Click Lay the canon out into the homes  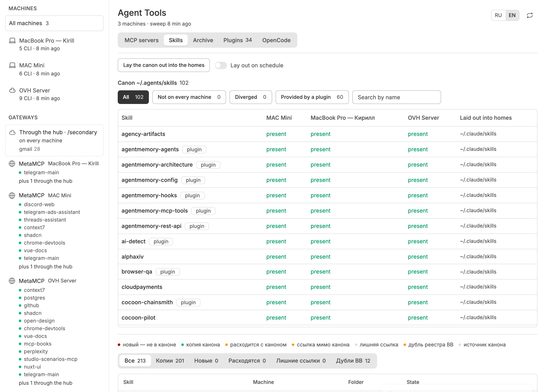pos(164,65)
